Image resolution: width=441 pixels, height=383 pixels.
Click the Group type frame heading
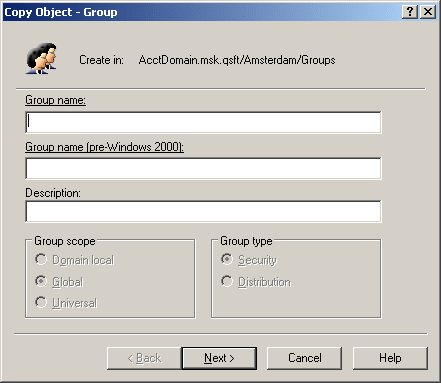coord(246,241)
